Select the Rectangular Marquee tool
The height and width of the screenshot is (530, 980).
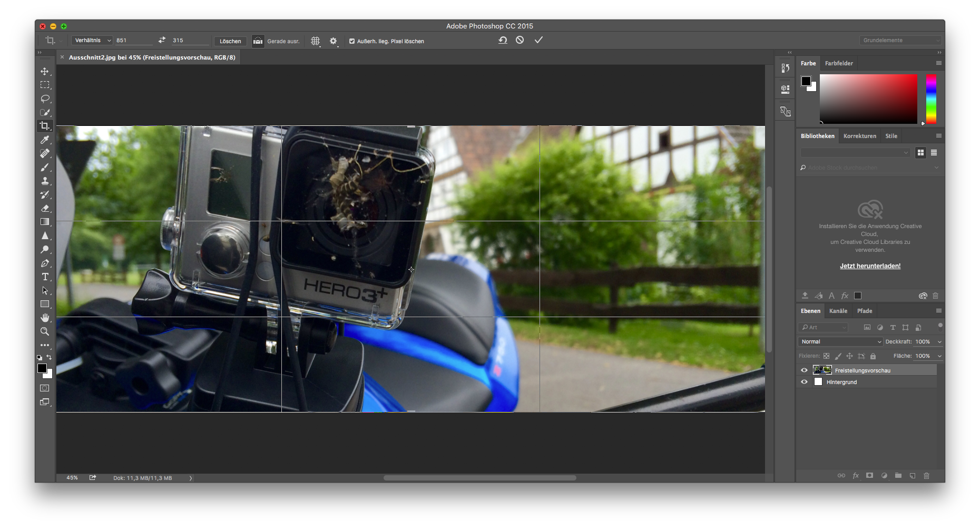click(45, 85)
